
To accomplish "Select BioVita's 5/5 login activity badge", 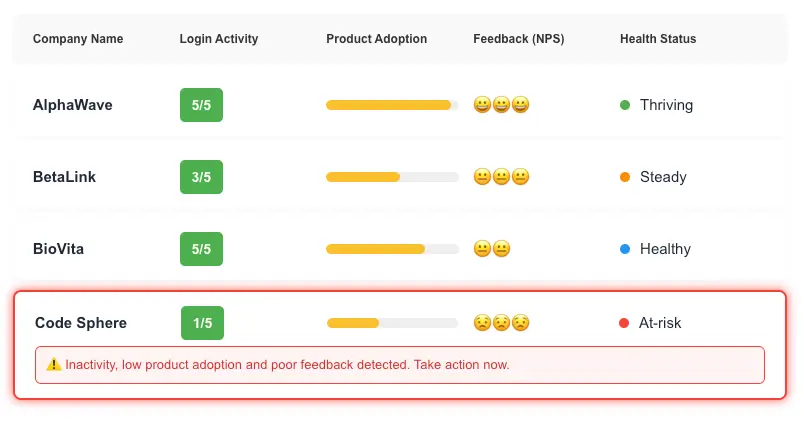I will pyautogui.click(x=202, y=249).
